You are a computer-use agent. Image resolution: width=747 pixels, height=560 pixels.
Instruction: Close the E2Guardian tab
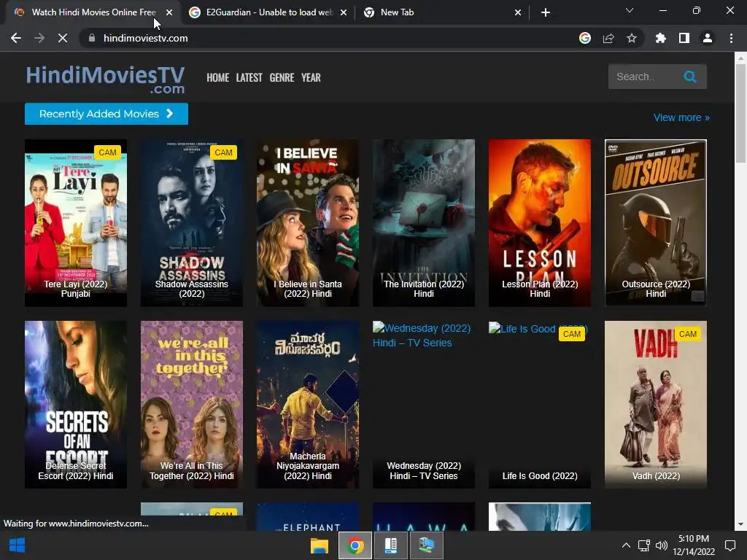(344, 13)
